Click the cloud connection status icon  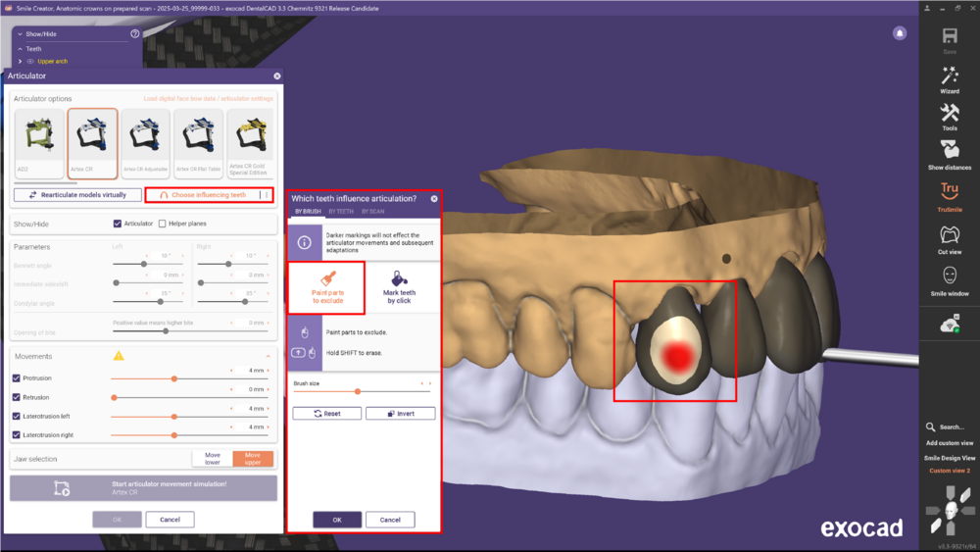point(950,324)
